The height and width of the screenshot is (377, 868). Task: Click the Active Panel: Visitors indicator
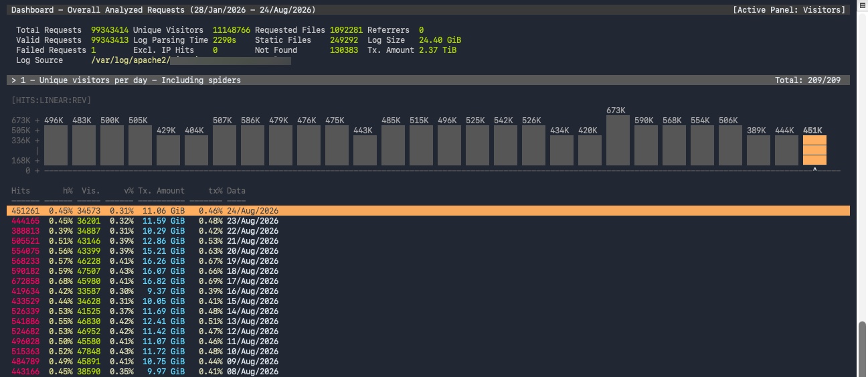click(790, 10)
